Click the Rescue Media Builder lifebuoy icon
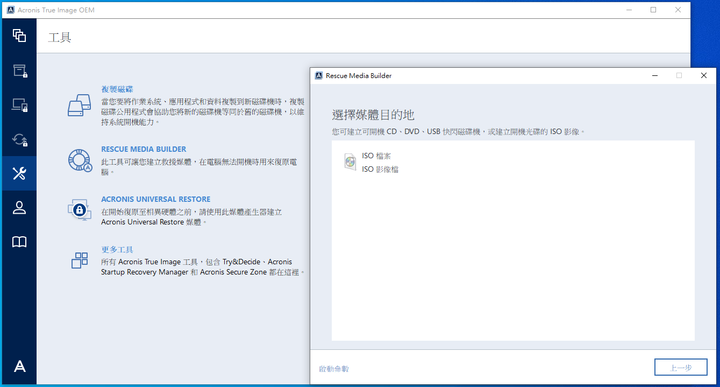This screenshot has width=720, height=387. point(80,160)
